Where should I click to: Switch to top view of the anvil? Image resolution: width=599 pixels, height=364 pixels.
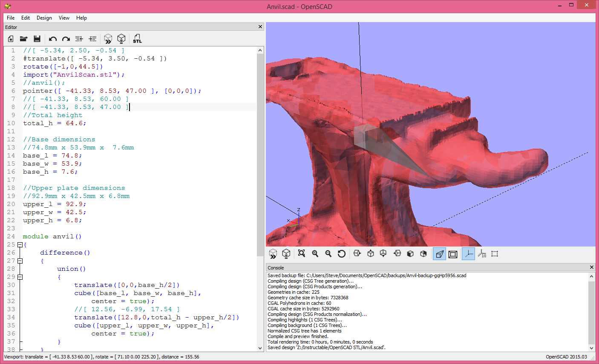pyautogui.click(x=370, y=253)
